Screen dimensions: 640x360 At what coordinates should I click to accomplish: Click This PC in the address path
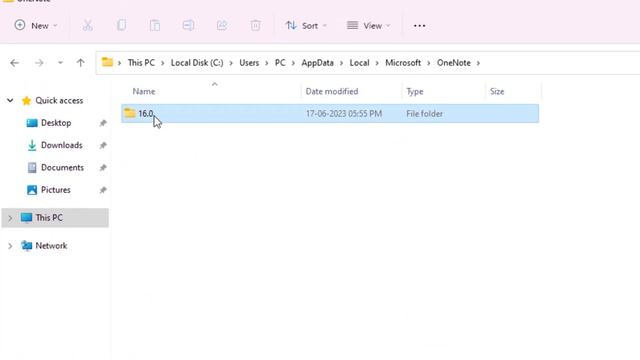(x=141, y=63)
